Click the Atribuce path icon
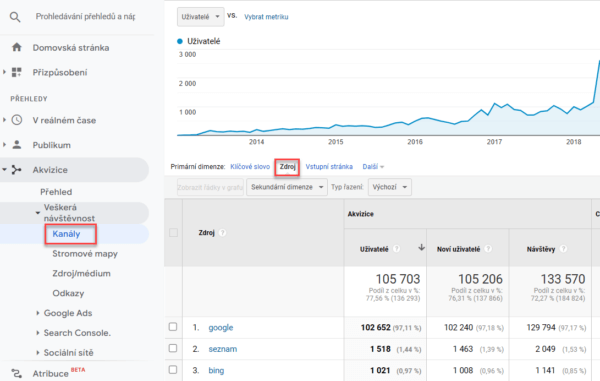This screenshot has width=600, height=381. coord(16,373)
